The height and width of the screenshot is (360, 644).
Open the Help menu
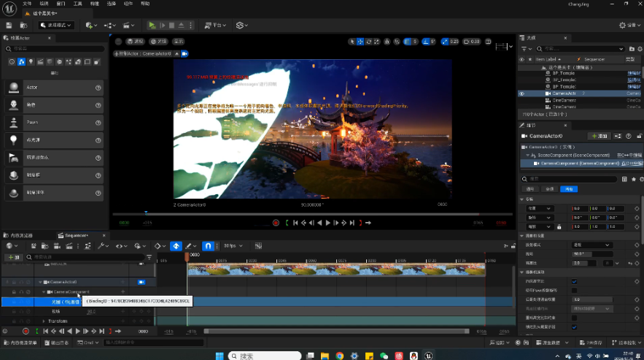tap(145, 4)
